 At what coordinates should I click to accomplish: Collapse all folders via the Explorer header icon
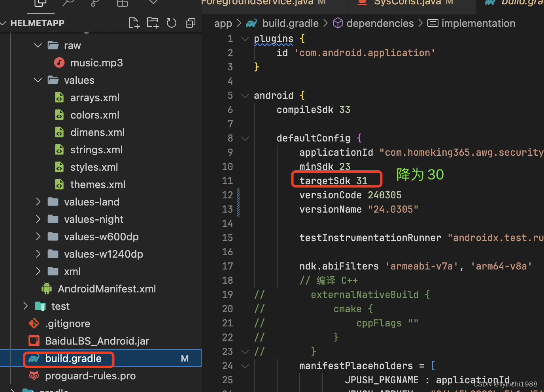[x=191, y=23]
